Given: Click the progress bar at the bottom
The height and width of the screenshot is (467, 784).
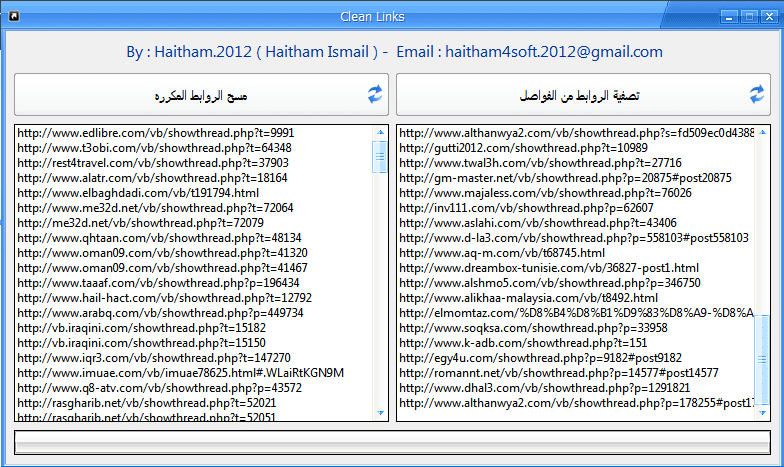Looking at the screenshot, I should point(392,442).
